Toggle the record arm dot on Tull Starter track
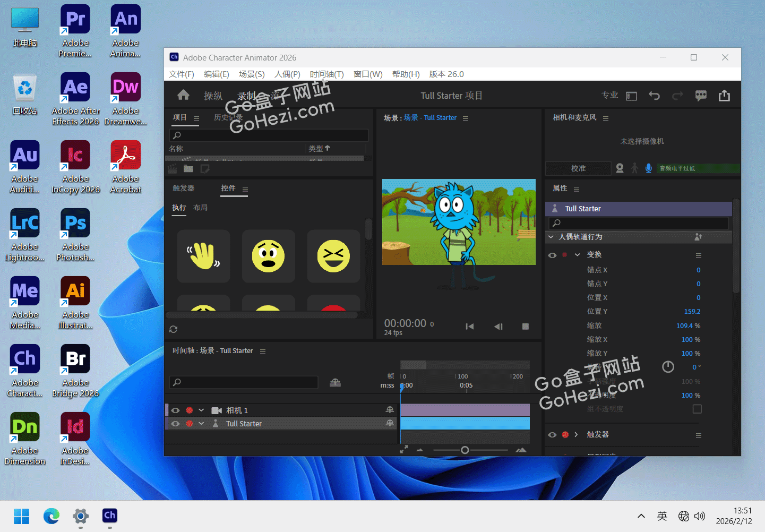The width and height of the screenshot is (765, 532). [189, 424]
